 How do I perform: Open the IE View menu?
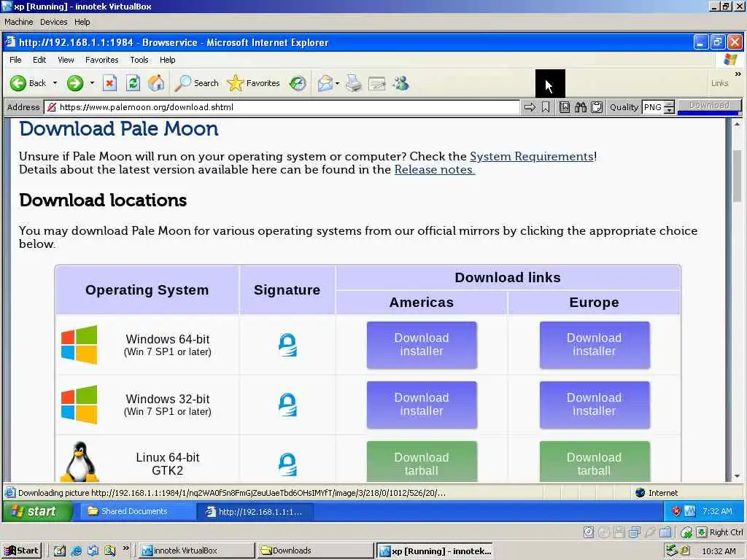pos(66,60)
